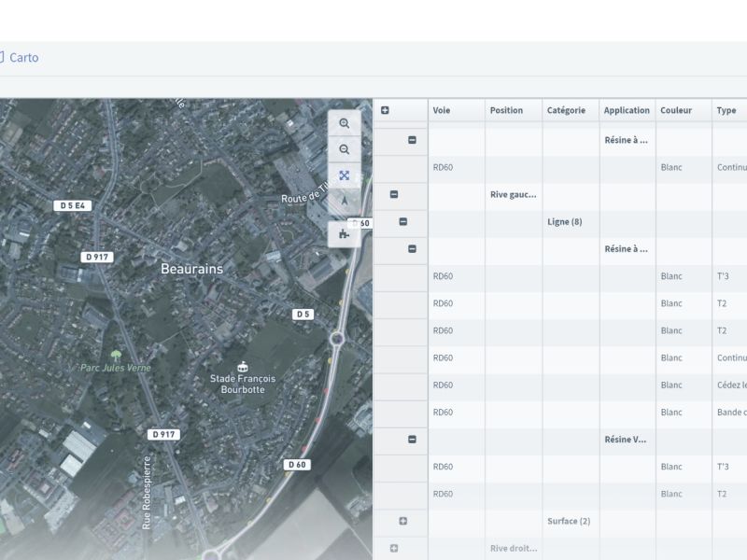Collapse the Ligne (8) group
747x560 pixels.
[403, 221]
